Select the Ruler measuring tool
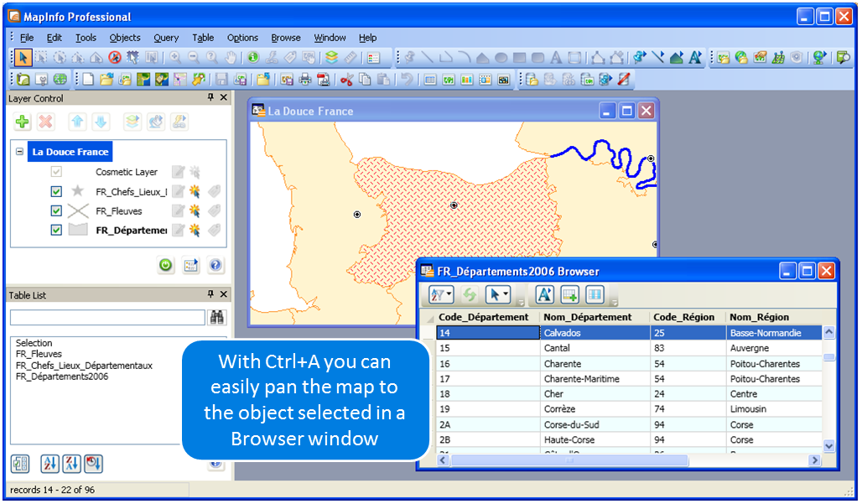The height and width of the screenshot is (504, 862). pos(351,57)
